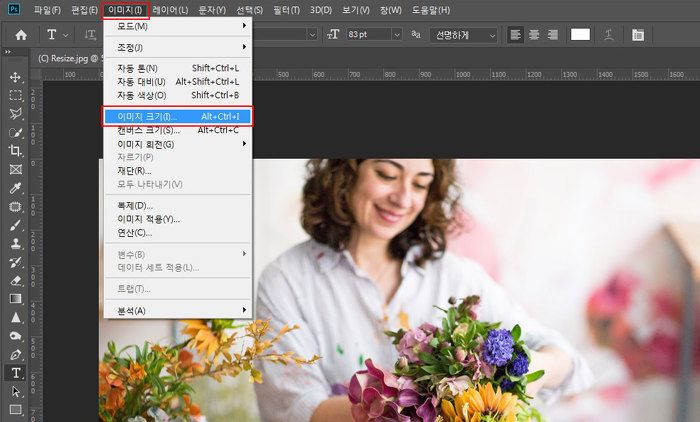700x422 pixels.
Task: Open the font size dropdown arrow
Action: pyautogui.click(x=396, y=34)
